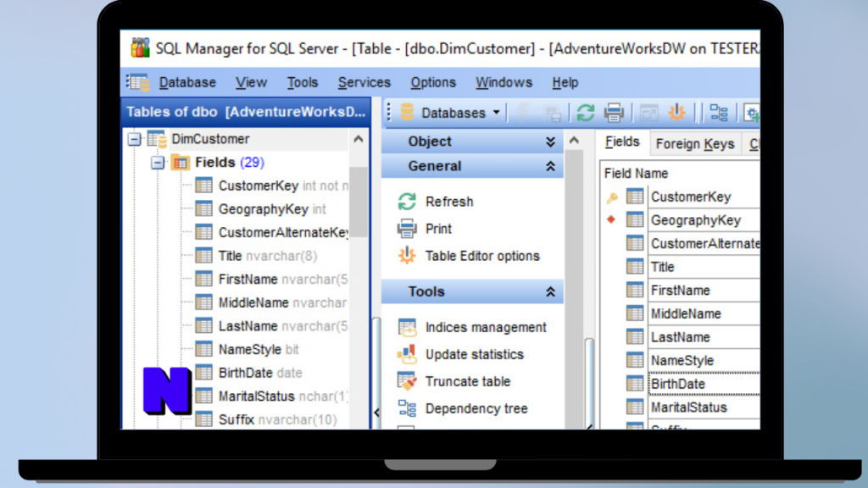Viewport: 868px width, 488px height.
Task: Click the greyed window icon on toolbar
Action: tap(648, 113)
